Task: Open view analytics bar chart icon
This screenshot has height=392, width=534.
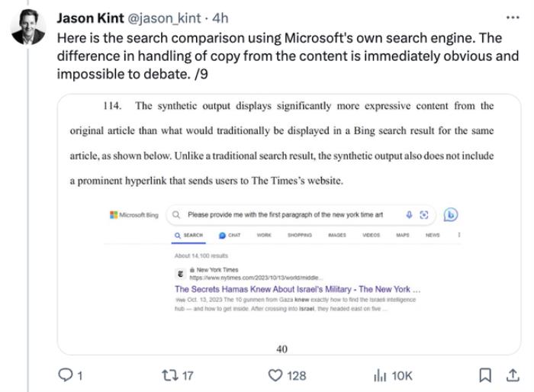Action: click(x=380, y=376)
